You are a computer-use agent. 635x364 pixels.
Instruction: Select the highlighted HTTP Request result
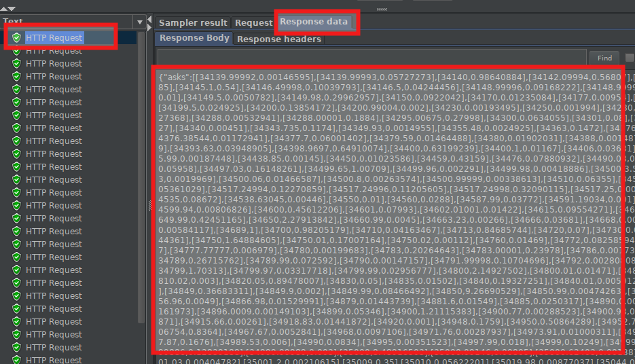[x=54, y=37]
